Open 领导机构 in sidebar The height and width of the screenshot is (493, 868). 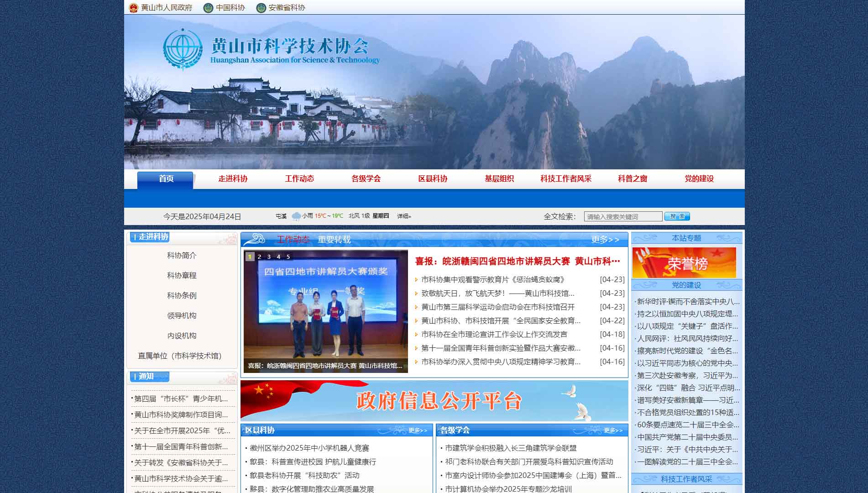pyautogui.click(x=182, y=316)
